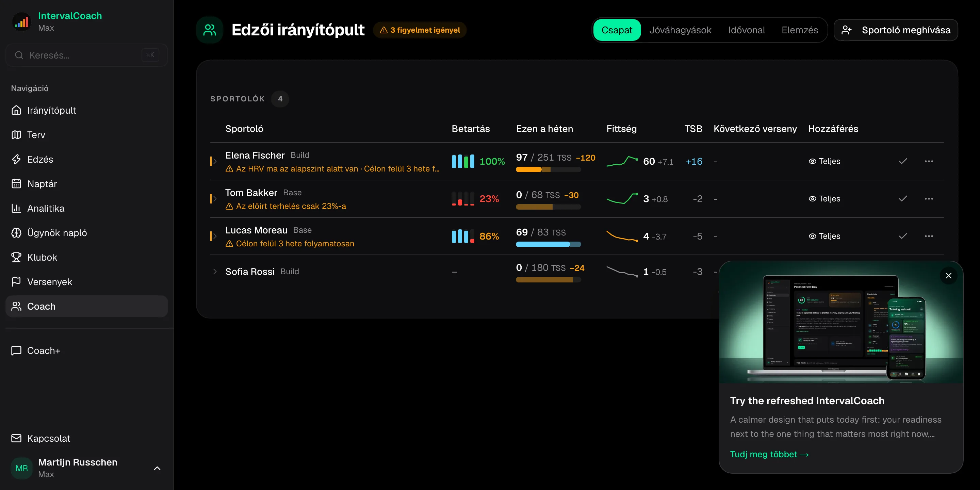The image size is (980, 490).
Task: Click the checkmark in Tom Bakker's row
Action: 903,199
